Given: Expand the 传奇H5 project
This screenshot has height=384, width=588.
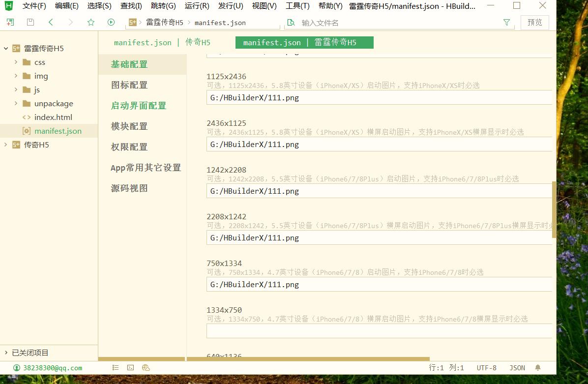Looking at the screenshot, I should coord(6,145).
